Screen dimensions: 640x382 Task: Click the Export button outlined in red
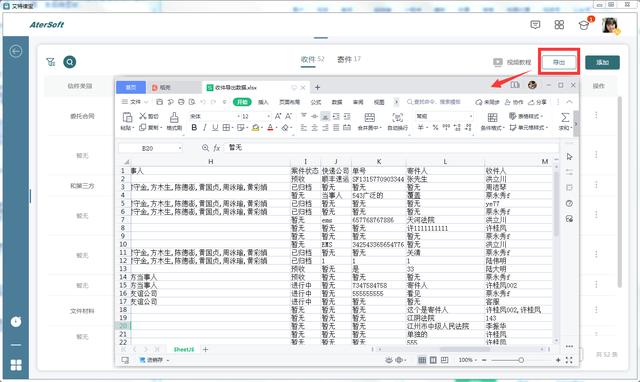[x=559, y=62]
